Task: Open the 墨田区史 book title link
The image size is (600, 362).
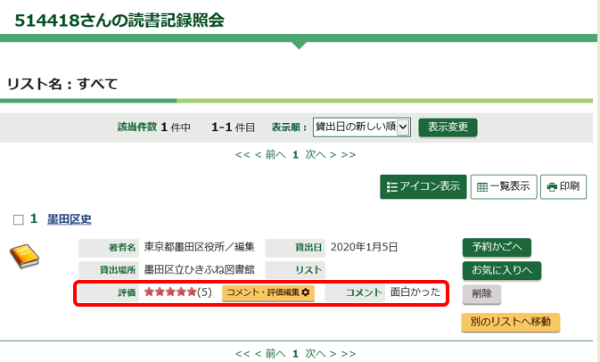Action: point(69,219)
